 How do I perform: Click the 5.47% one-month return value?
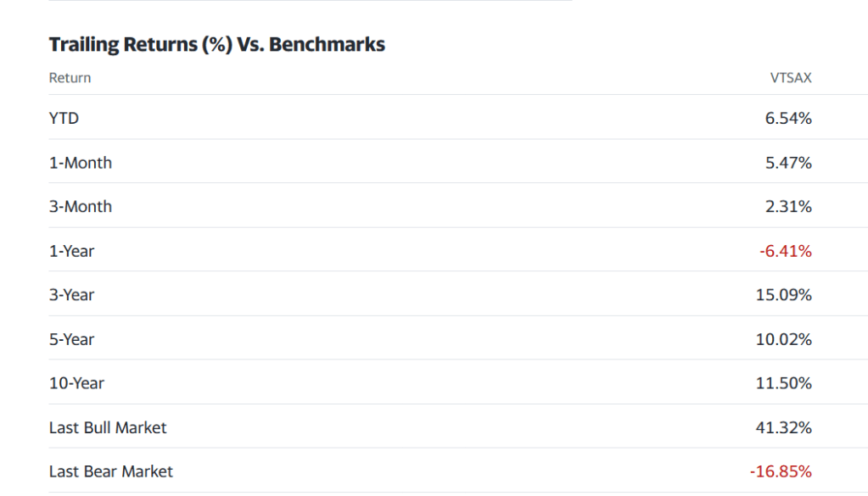(788, 163)
